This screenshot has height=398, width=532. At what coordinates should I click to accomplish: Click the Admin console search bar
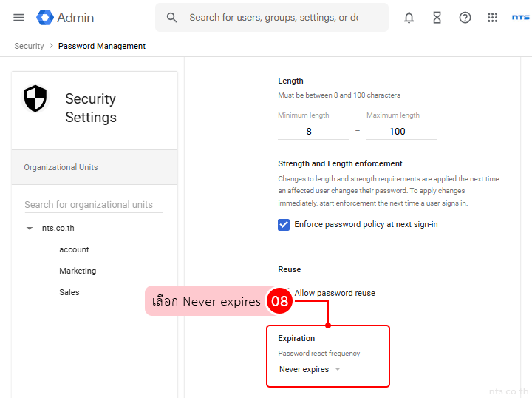point(273,18)
